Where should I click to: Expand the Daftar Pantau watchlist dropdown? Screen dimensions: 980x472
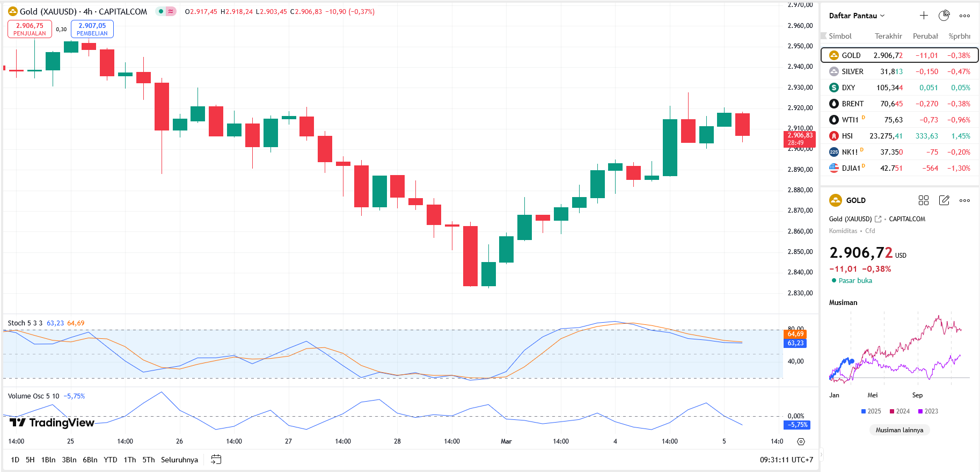coord(857,16)
